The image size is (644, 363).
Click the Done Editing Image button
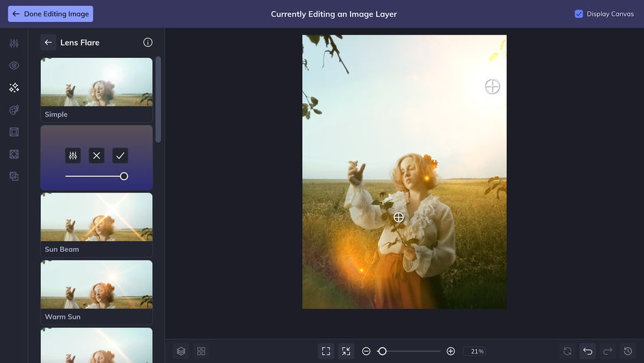[50, 14]
